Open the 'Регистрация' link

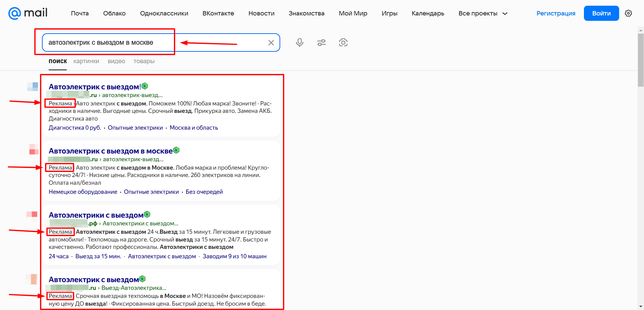(556, 13)
